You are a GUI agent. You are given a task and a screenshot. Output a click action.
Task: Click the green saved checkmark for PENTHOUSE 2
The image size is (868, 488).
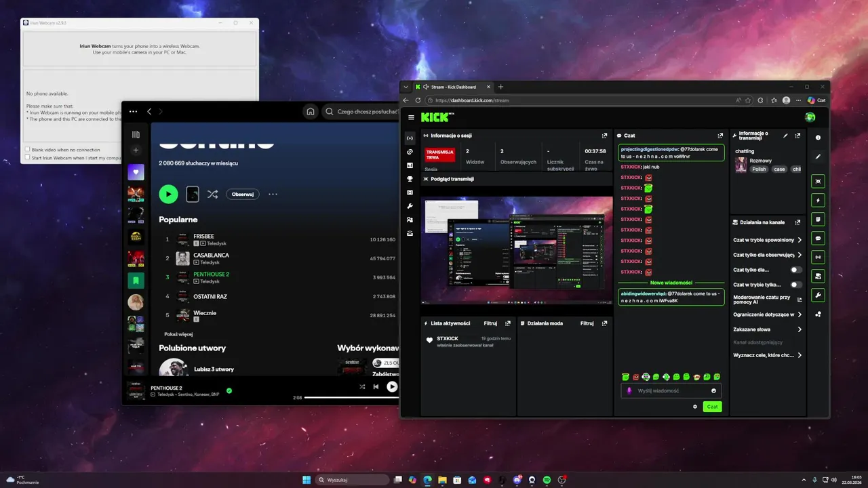coord(229,390)
